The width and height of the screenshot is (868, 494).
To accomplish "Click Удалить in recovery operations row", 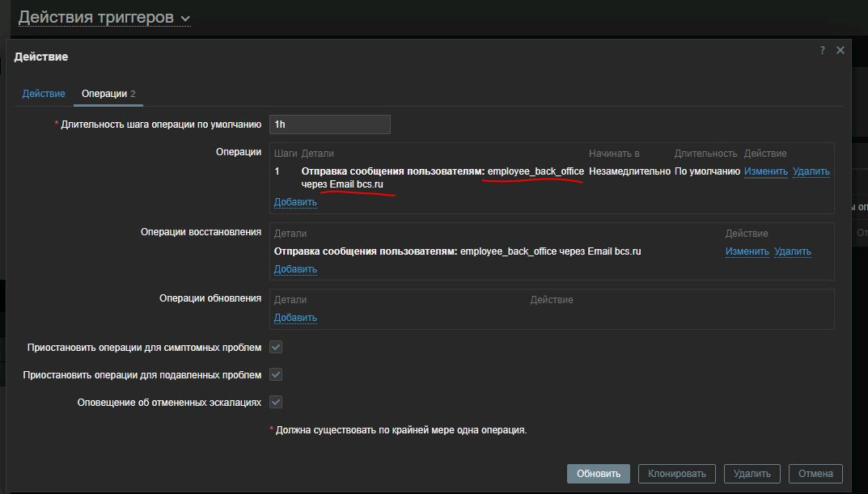I will tap(792, 251).
